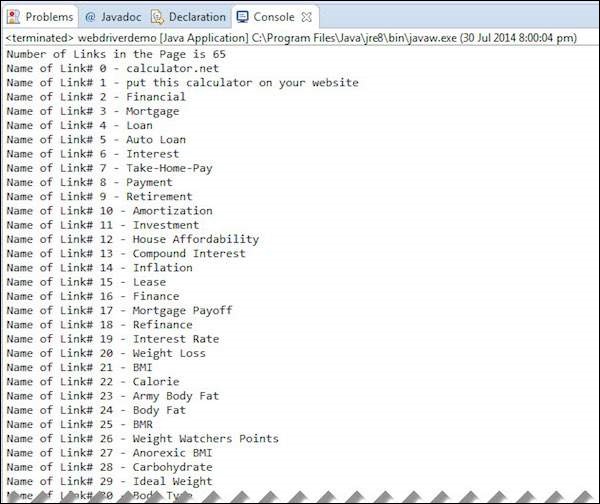Select line 'Link# 5 - Auto Loan'

(x=96, y=140)
